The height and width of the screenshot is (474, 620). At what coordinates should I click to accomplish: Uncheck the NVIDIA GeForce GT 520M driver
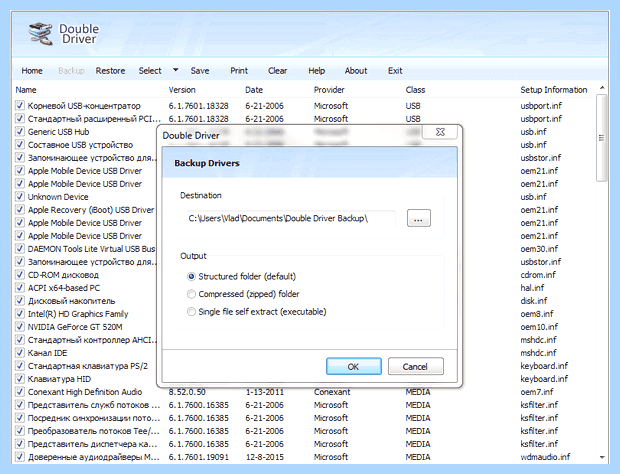(x=20, y=327)
